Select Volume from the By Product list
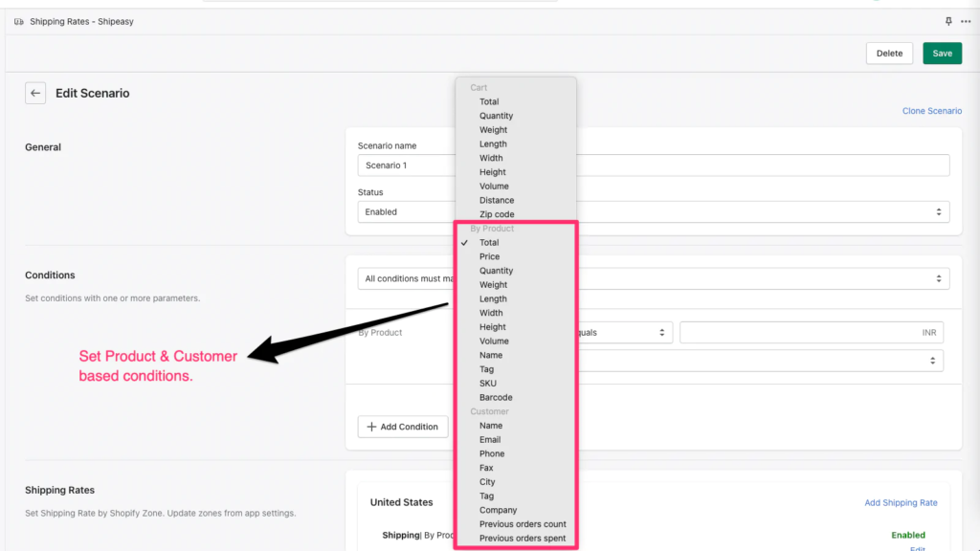Viewport: 980px width, 551px height. 493,341
